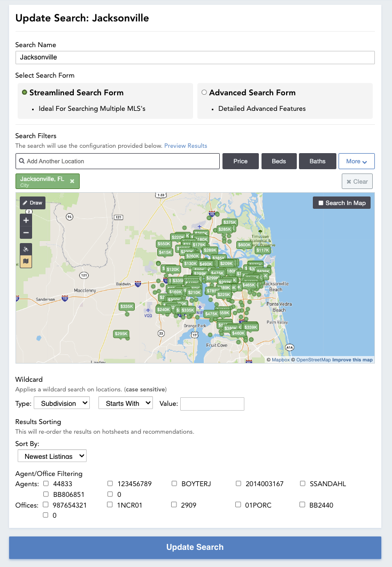This screenshot has height=567, width=392.
Task: Open the $375K listing marker
Action: (x=229, y=222)
